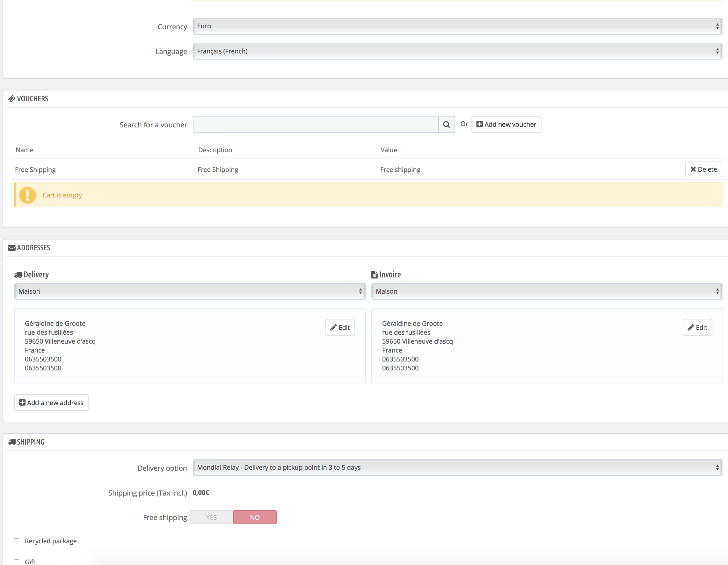
Task: Open the Currency dropdown showing Euro
Action: 457,26
